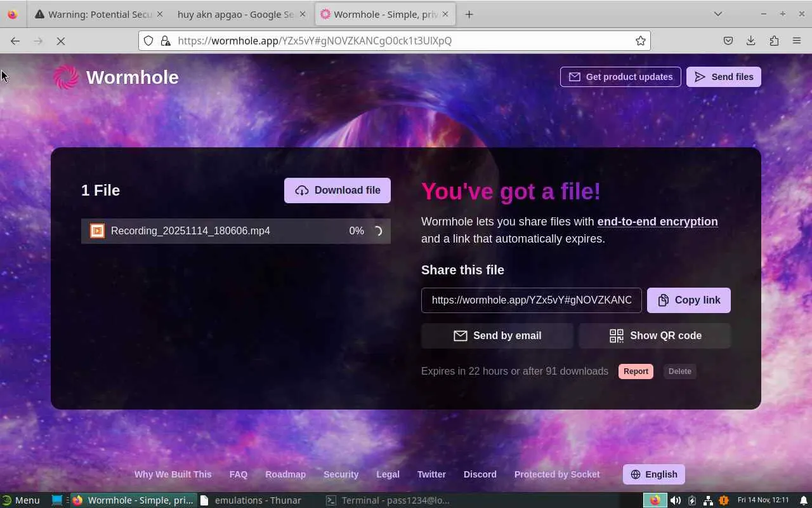This screenshot has height=508, width=812.
Task: Report this file
Action: [636, 371]
